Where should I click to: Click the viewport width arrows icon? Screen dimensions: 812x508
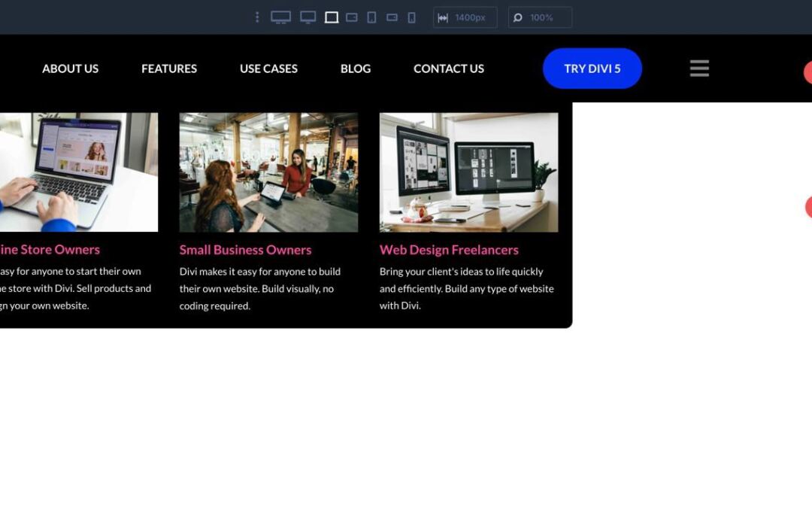point(443,17)
